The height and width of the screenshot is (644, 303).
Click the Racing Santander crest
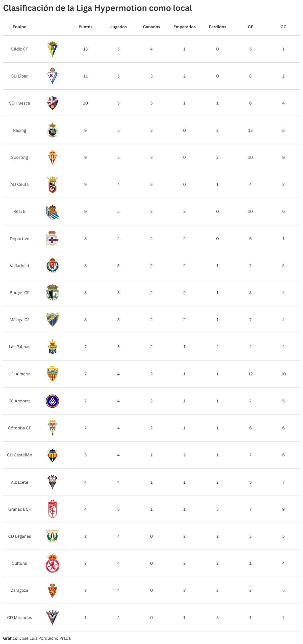(x=53, y=130)
